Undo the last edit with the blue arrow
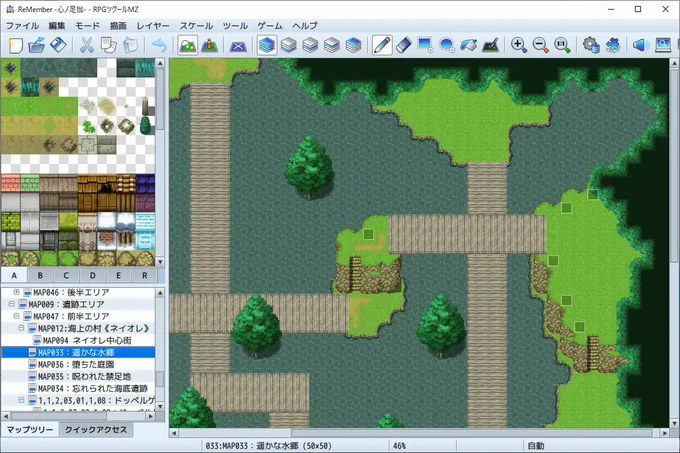This screenshot has height=453, width=680. (x=159, y=45)
